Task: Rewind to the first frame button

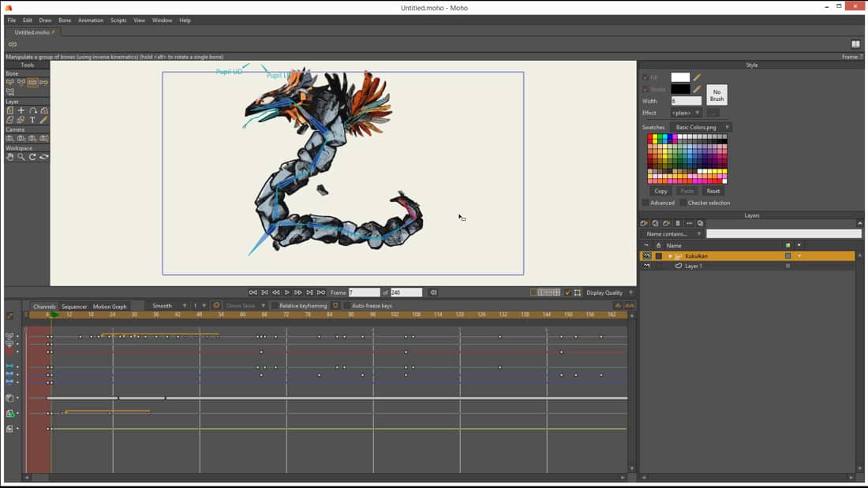Action: pos(253,292)
